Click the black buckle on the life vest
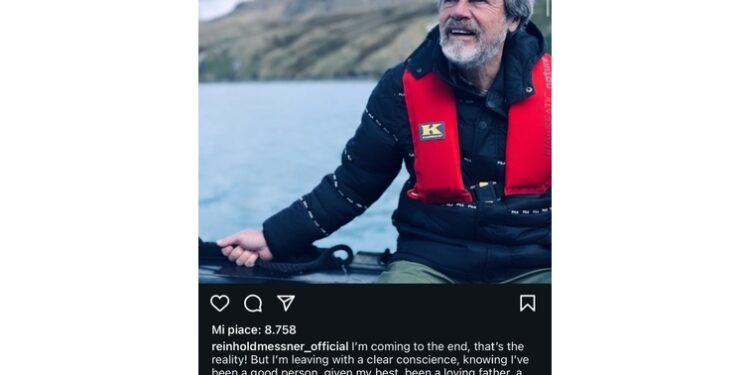 click(486, 192)
